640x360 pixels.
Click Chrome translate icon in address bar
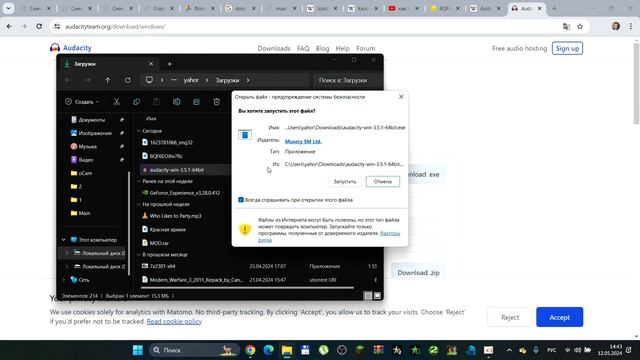[567, 27]
